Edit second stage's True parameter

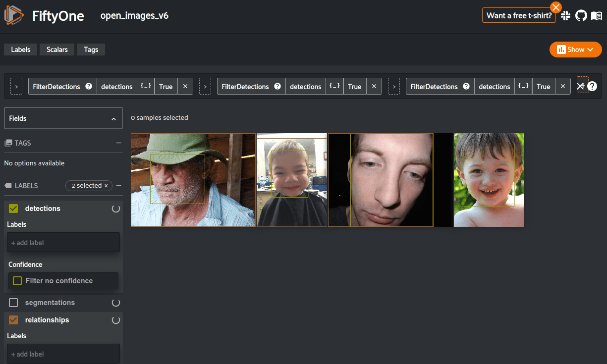pyautogui.click(x=355, y=86)
